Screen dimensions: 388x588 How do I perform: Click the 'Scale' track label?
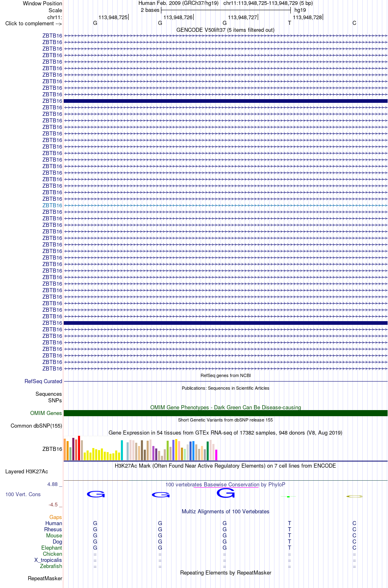tap(56, 10)
